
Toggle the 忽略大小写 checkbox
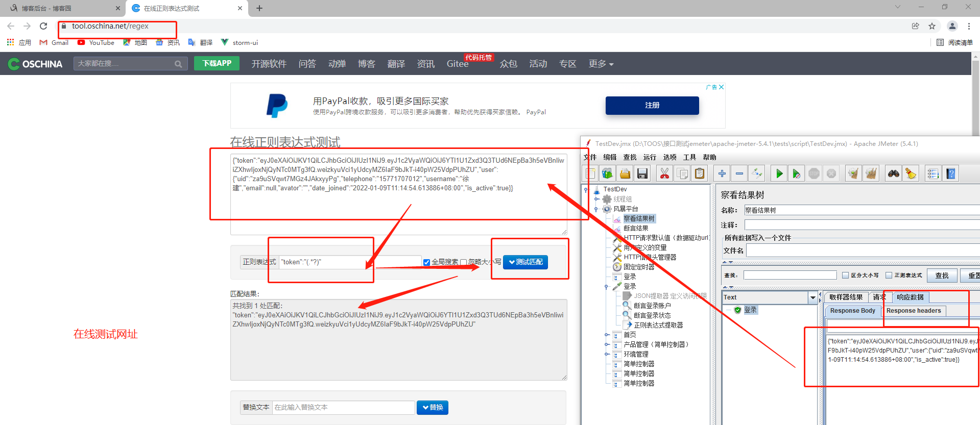[x=464, y=262]
